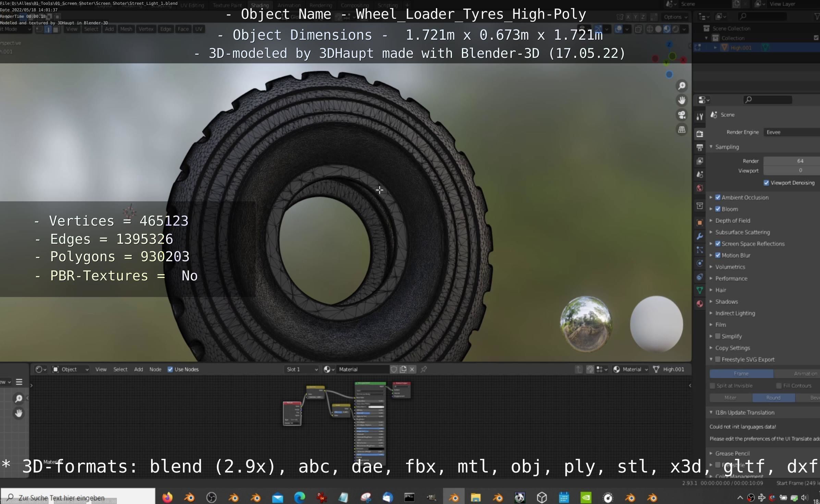Select the Miter line join button
The height and width of the screenshot is (504, 820).
click(731, 398)
